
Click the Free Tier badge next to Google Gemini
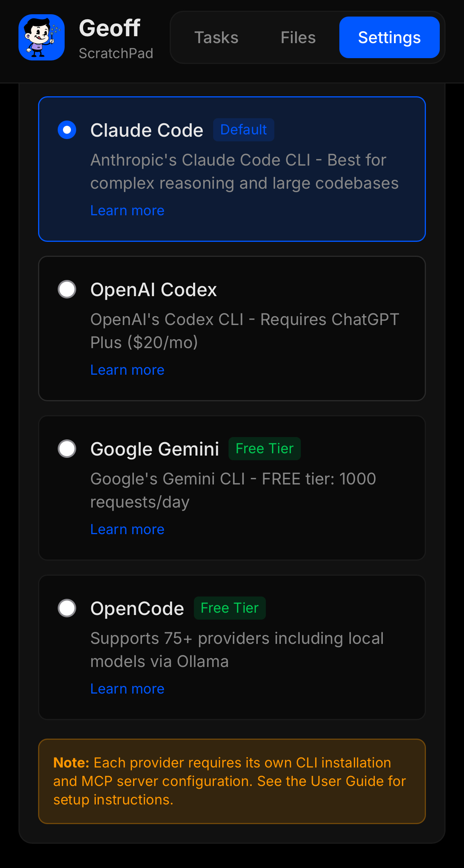pyautogui.click(x=264, y=449)
